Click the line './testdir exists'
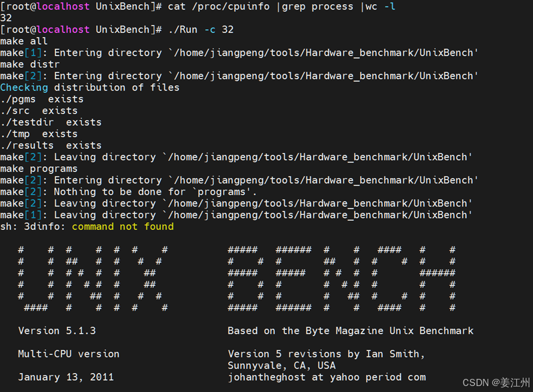Screen dimensions: 533x392 [51, 122]
